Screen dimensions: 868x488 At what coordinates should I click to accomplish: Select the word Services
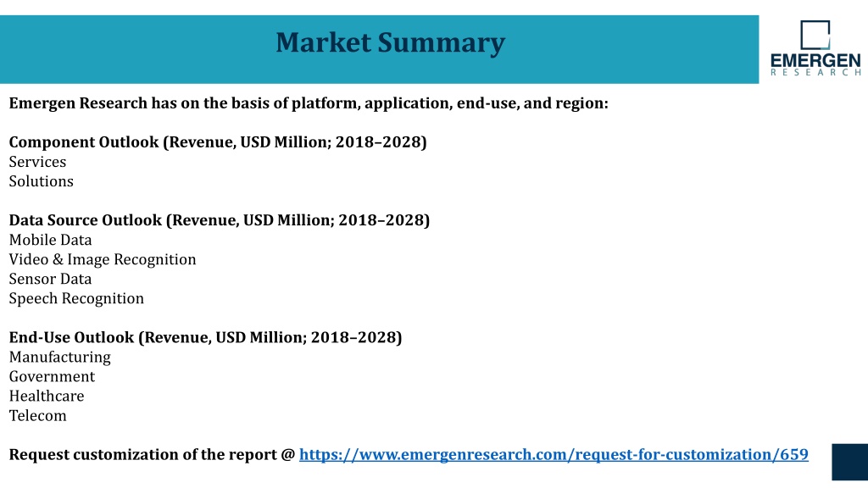[x=37, y=162]
